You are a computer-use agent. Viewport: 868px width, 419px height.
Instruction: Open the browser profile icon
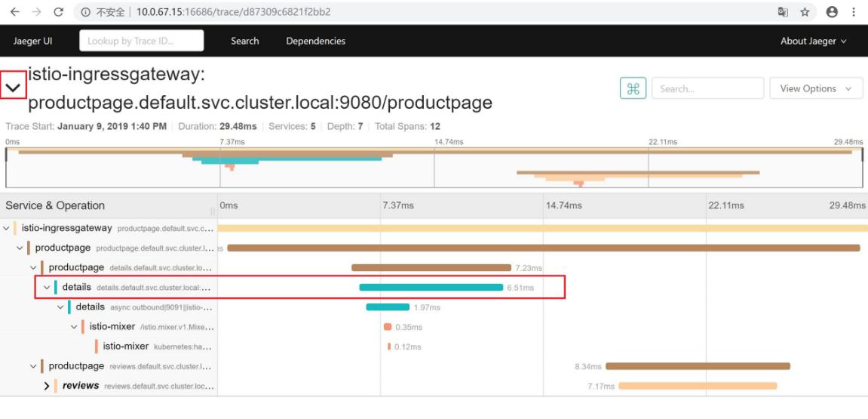pos(832,12)
